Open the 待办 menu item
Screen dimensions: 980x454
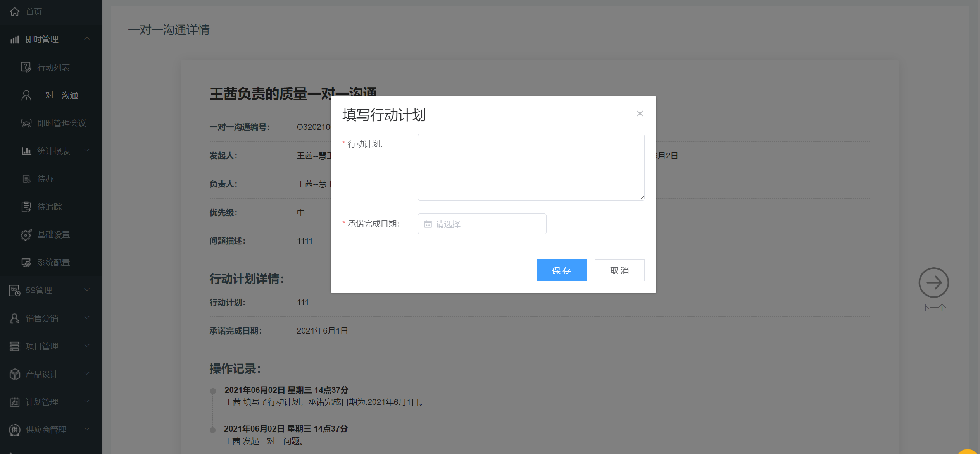[45, 179]
